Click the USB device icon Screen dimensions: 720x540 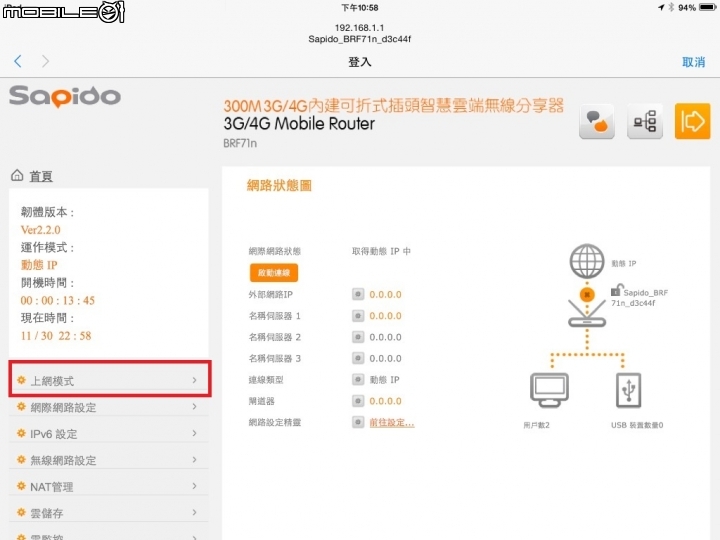tap(628, 390)
